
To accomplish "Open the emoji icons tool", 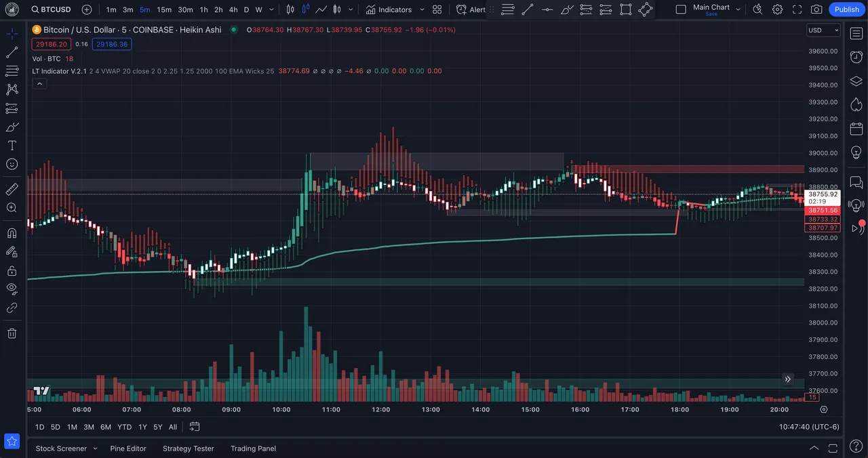I will pyautogui.click(x=12, y=164).
